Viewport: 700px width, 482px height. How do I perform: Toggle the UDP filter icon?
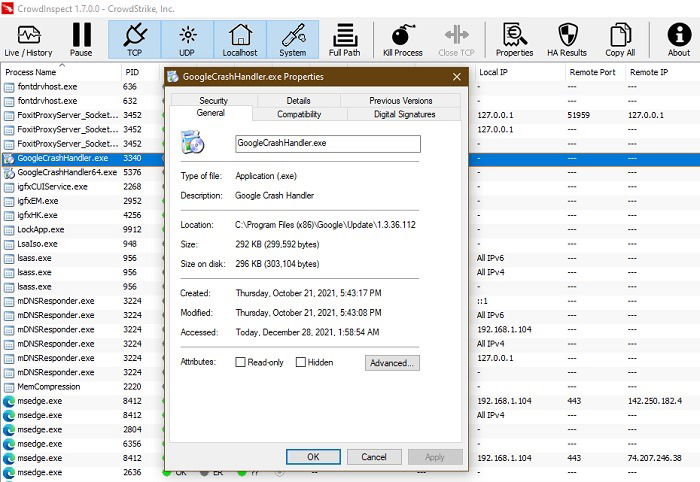click(x=188, y=35)
